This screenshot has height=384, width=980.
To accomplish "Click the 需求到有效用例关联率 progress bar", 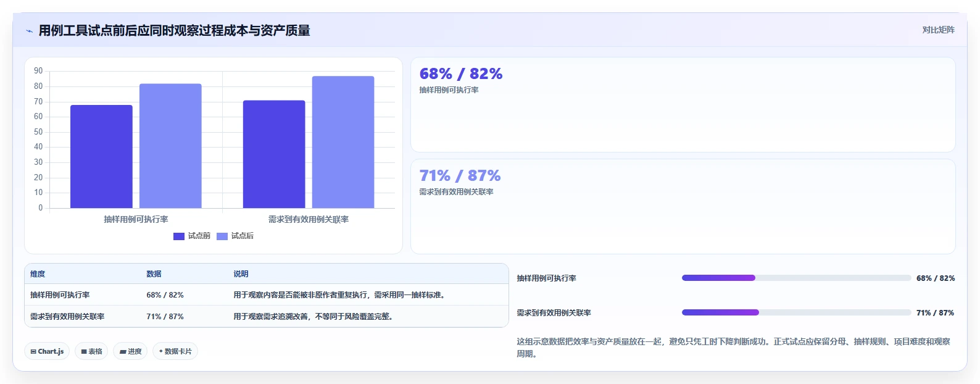I will 796,312.
